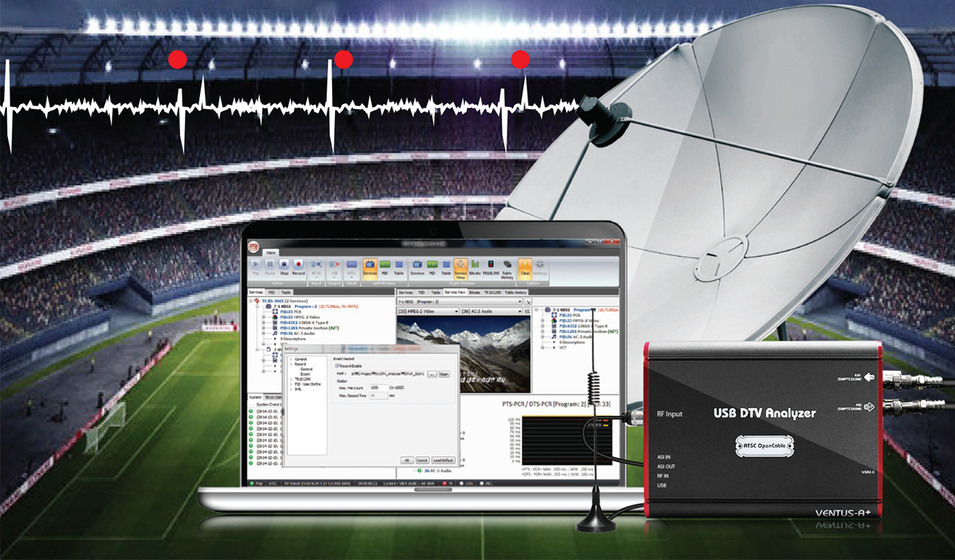Select the Table icon under Left Window
The height and width of the screenshot is (560, 955).
399,267
